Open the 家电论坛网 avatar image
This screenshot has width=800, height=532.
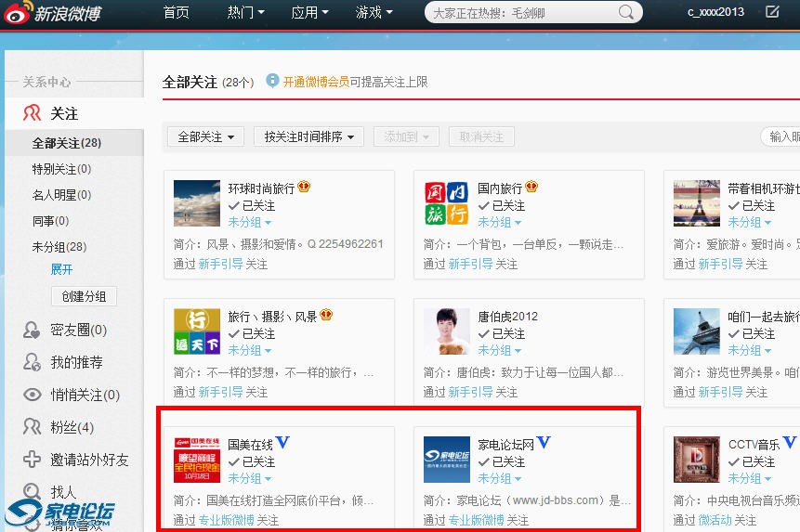point(447,460)
